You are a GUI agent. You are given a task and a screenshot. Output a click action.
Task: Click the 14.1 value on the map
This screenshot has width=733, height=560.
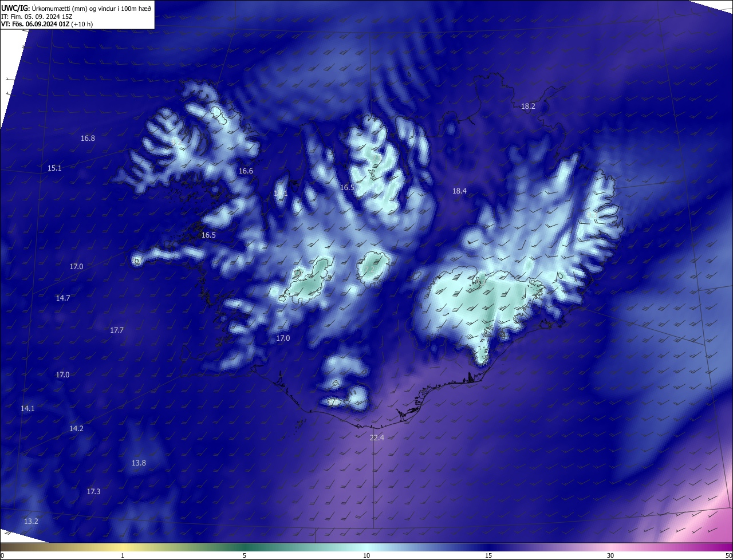click(x=27, y=409)
